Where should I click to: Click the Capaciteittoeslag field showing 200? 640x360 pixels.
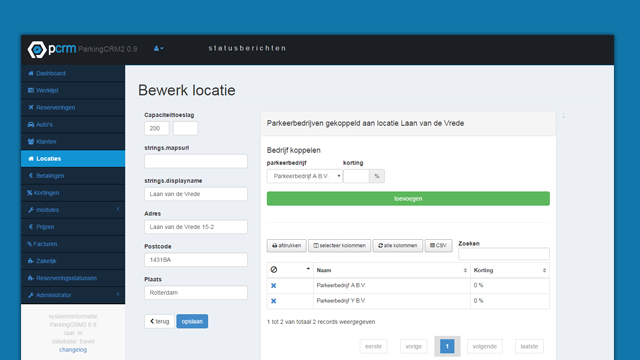tap(157, 128)
